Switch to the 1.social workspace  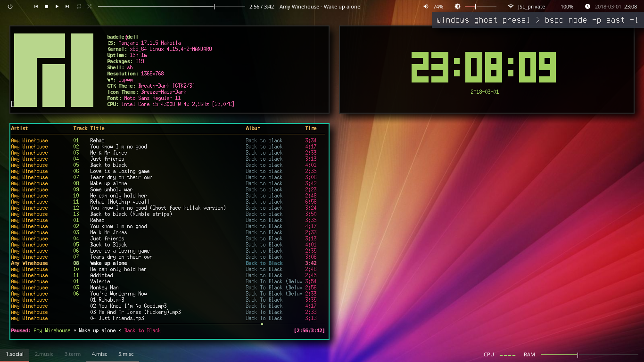(x=15, y=354)
